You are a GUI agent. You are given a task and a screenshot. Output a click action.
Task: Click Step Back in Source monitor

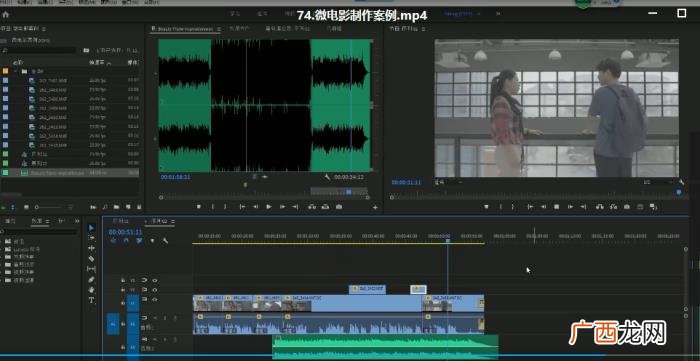[255, 207]
